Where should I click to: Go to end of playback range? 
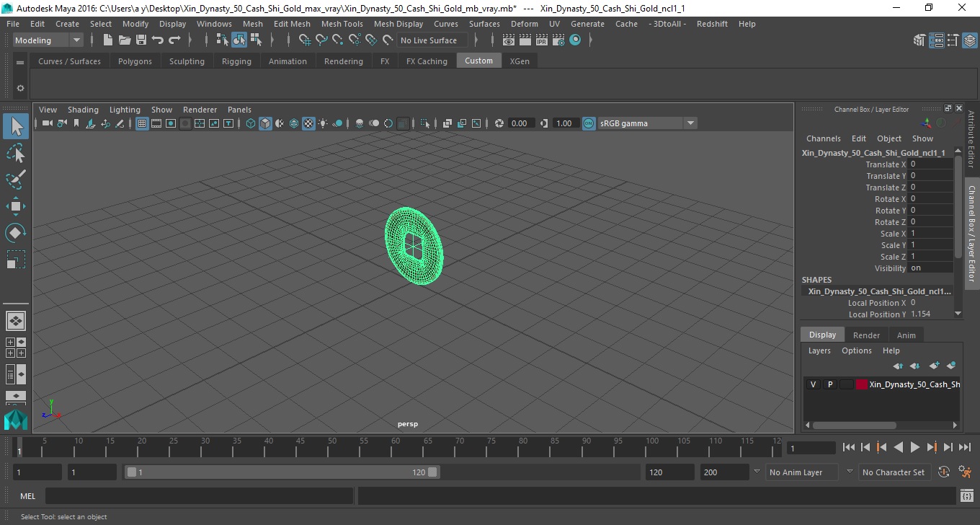click(x=964, y=448)
